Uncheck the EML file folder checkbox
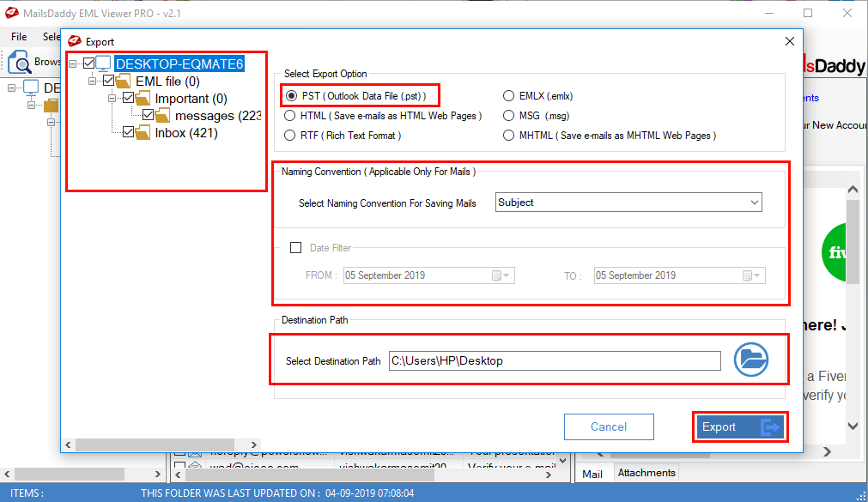Screen dimensions: 868x502 point(108,81)
